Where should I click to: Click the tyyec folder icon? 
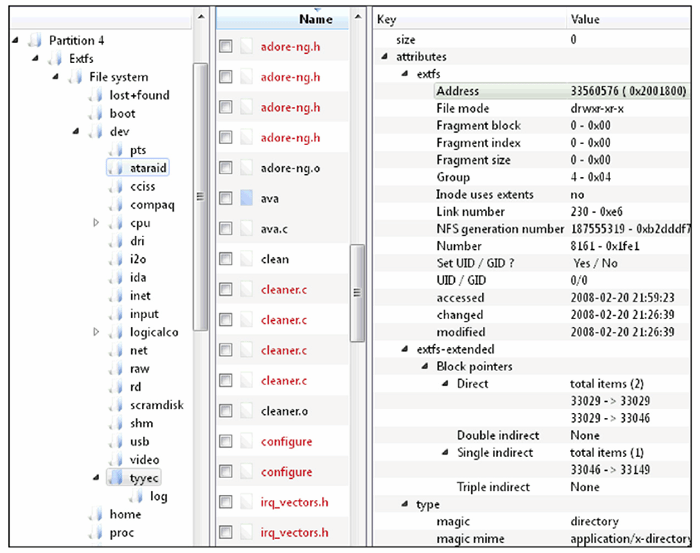coord(116,478)
